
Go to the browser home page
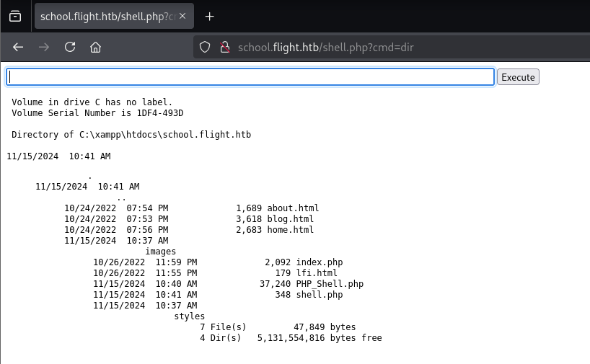pyautogui.click(x=95, y=47)
